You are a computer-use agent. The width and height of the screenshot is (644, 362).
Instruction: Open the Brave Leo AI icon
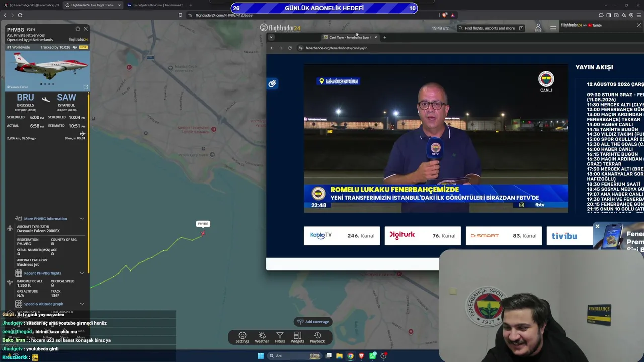click(x=624, y=15)
